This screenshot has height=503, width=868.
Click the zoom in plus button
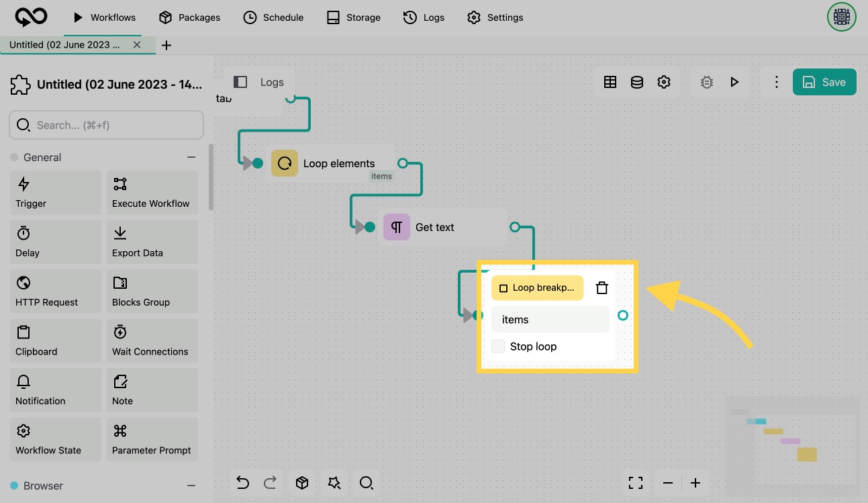(x=695, y=483)
